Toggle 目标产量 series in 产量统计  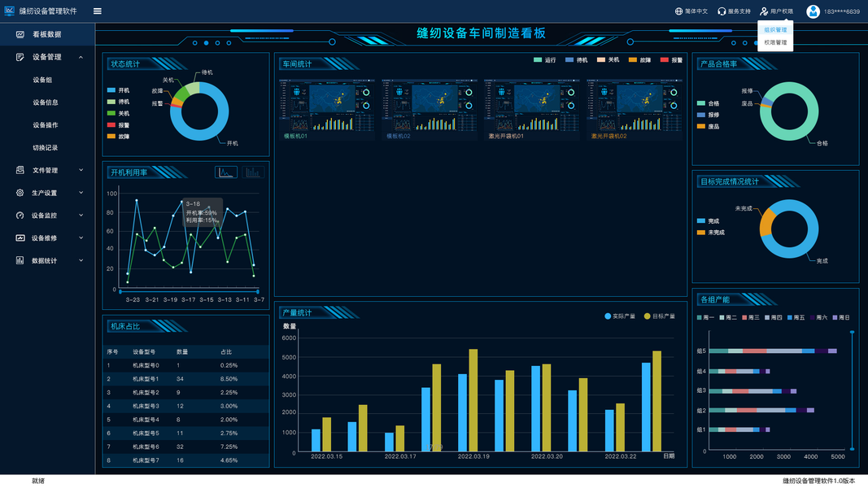click(x=660, y=316)
